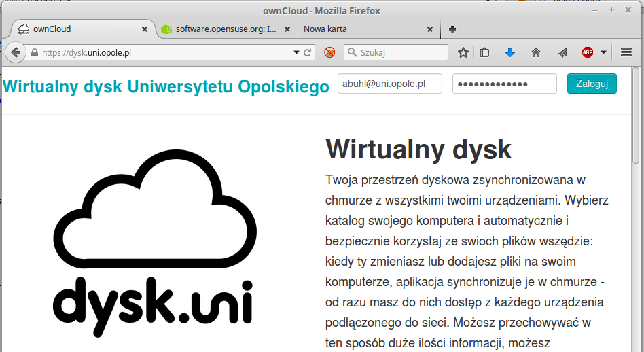
Task: Maximize the Firefox window
Action: (611, 10)
